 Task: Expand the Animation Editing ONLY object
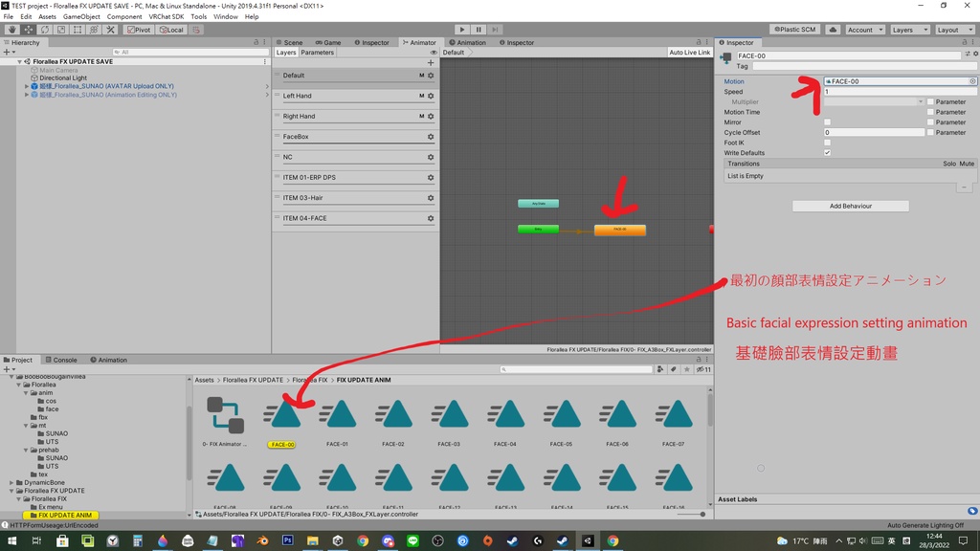point(27,95)
